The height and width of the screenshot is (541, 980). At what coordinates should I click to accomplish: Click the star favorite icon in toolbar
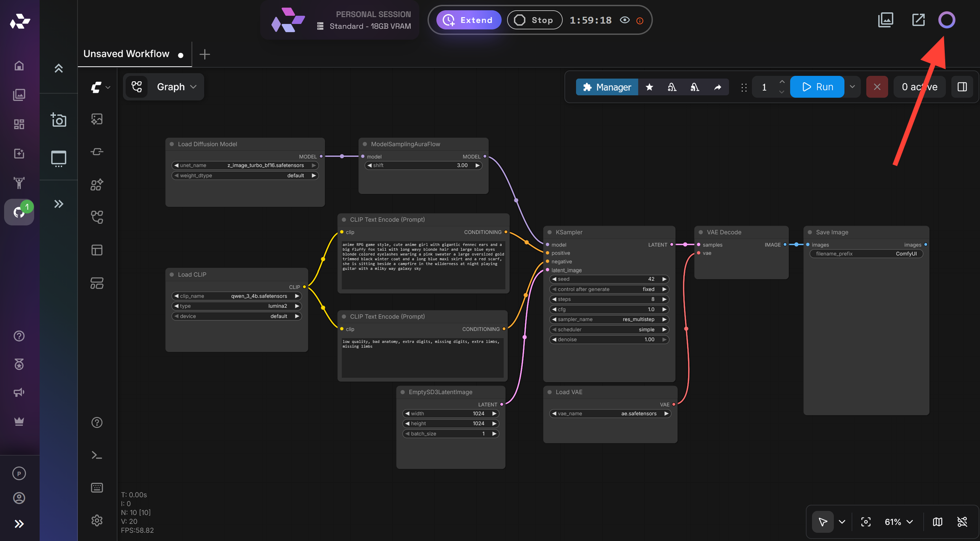pos(649,87)
